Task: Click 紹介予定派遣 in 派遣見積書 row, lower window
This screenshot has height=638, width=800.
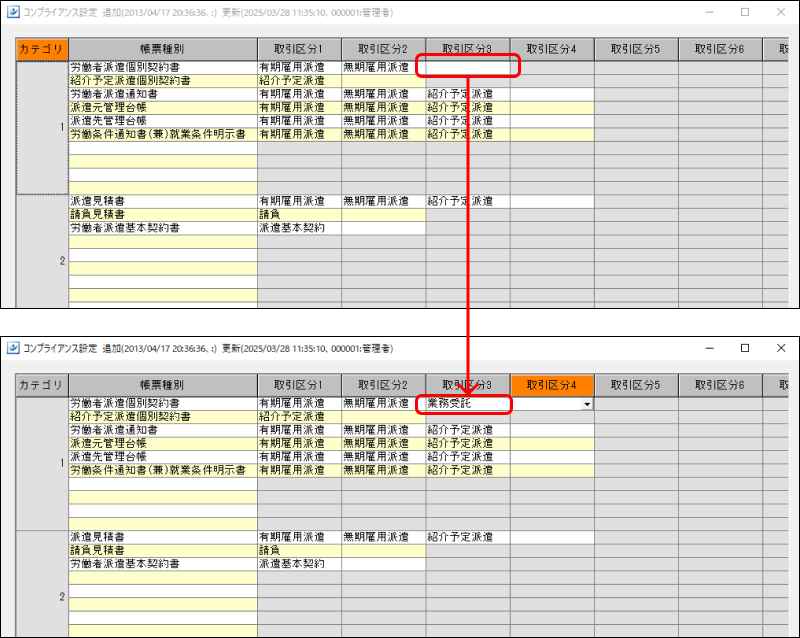Action: 468,537
